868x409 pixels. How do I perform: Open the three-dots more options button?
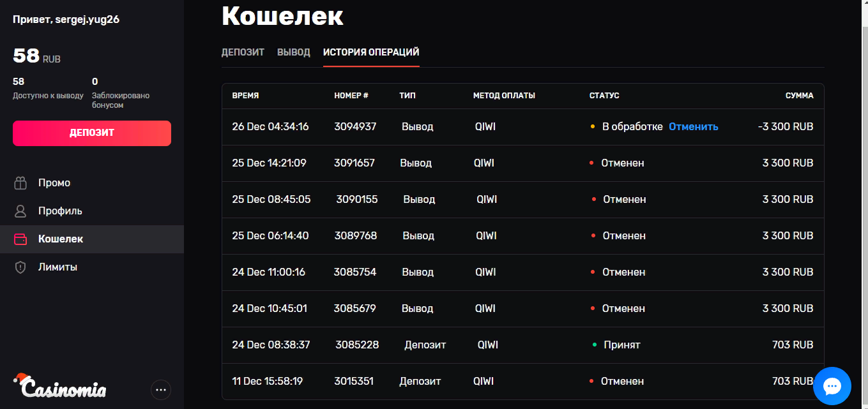(x=161, y=389)
